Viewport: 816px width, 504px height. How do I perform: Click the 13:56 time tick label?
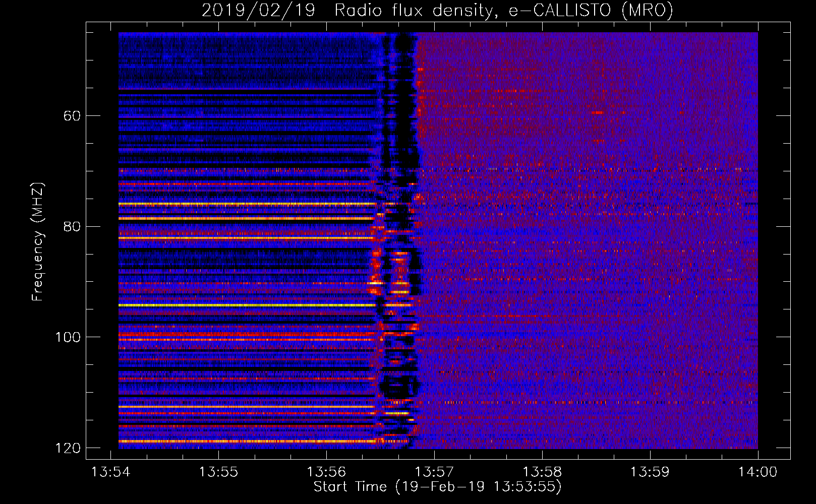pos(326,472)
